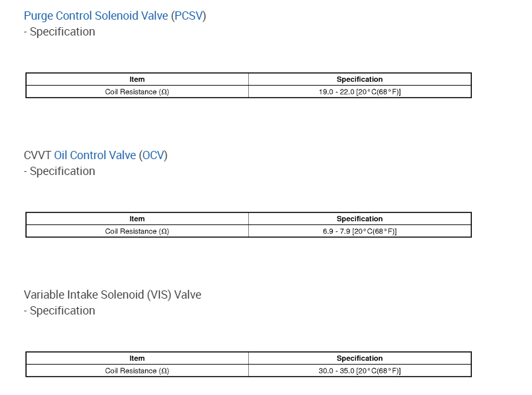The width and height of the screenshot is (532, 395).
Task: Click the 30.0 - 35.0 resistance value cell
Action: (360, 371)
